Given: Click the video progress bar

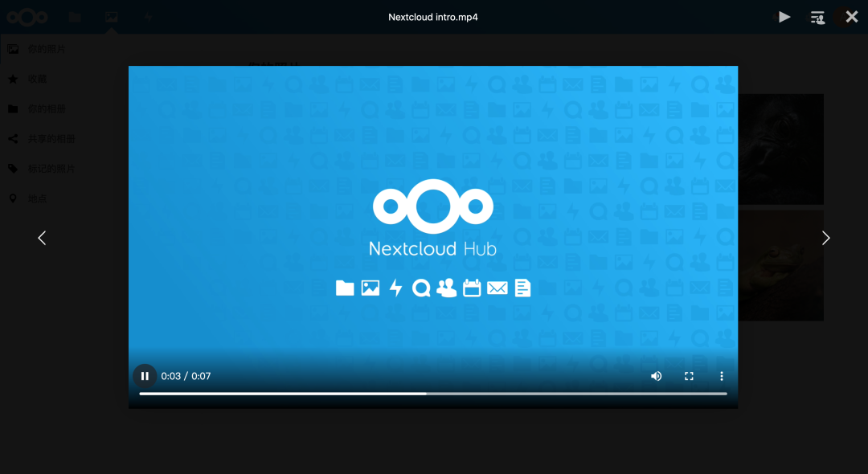Looking at the screenshot, I should point(433,394).
